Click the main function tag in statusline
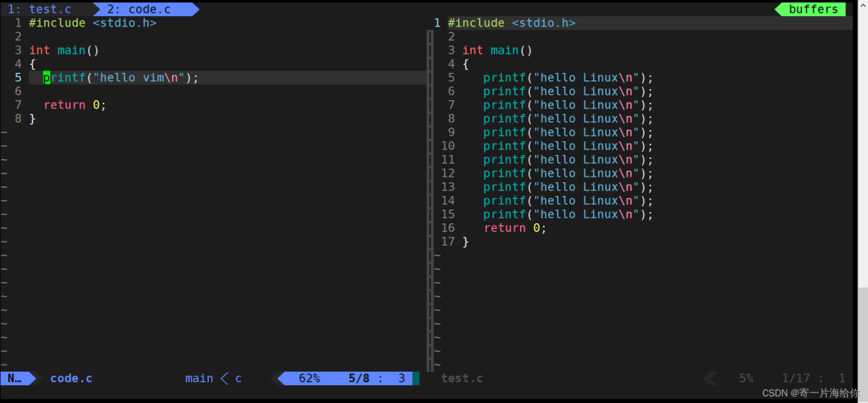 [x=199, y=378]
